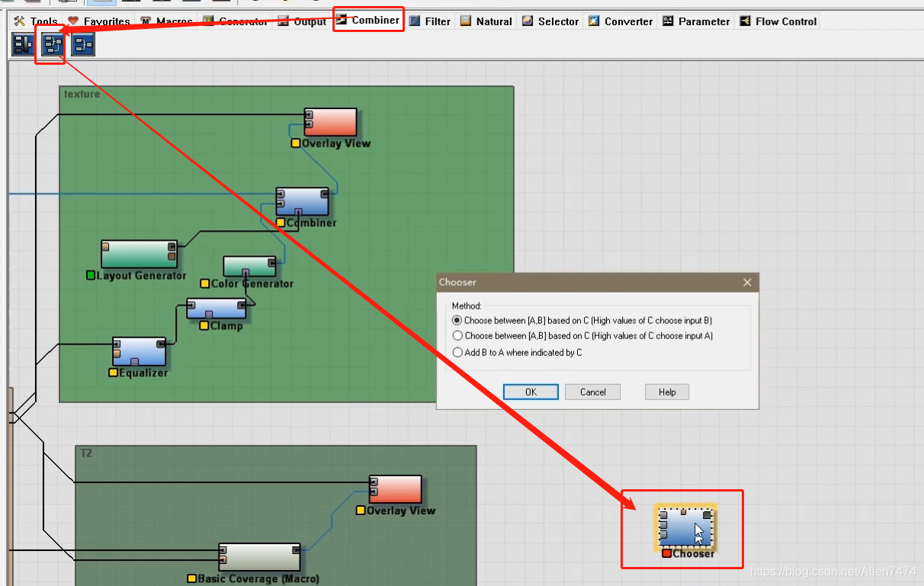Click the output port of the Chooser node

(707, 516)
